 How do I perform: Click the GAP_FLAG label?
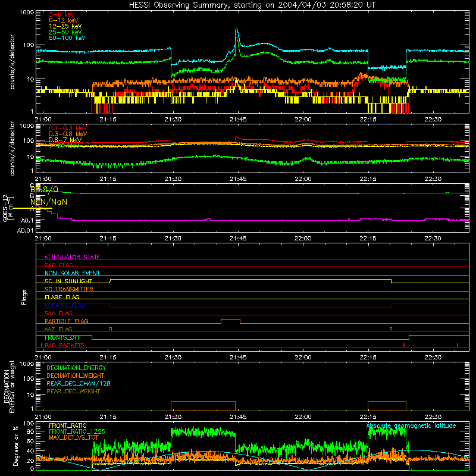[58, 265]
